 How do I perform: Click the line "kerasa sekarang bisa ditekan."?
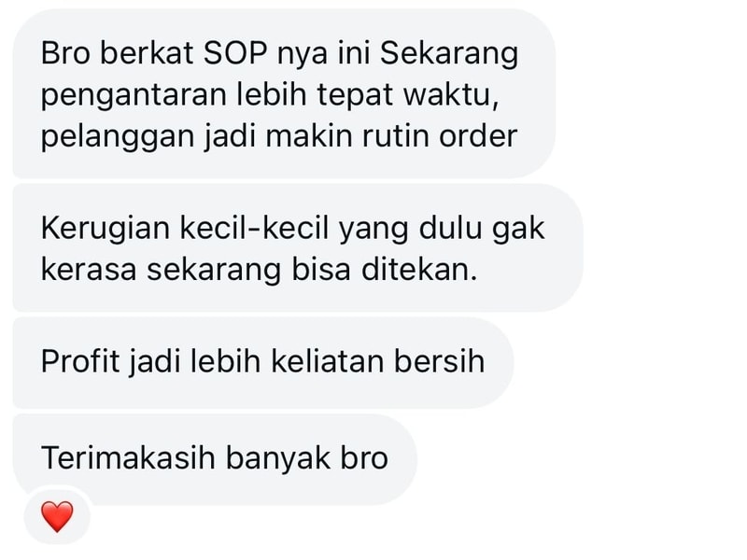click(260, 270)
